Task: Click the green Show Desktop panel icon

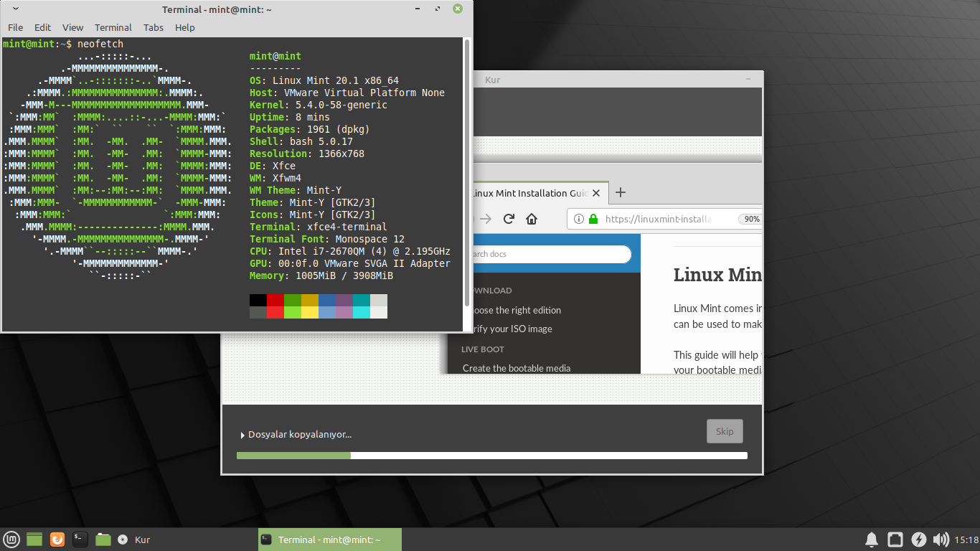Action: pos(34,540)
